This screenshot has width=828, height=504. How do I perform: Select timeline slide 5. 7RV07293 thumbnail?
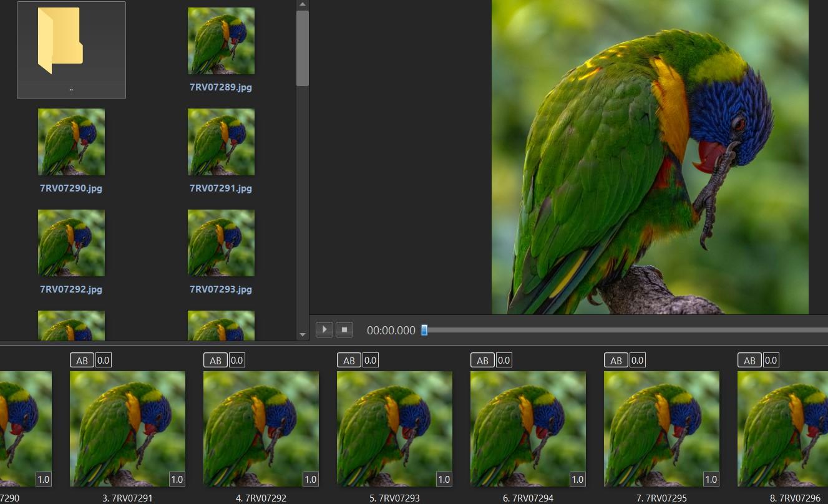tap(394, 429)
